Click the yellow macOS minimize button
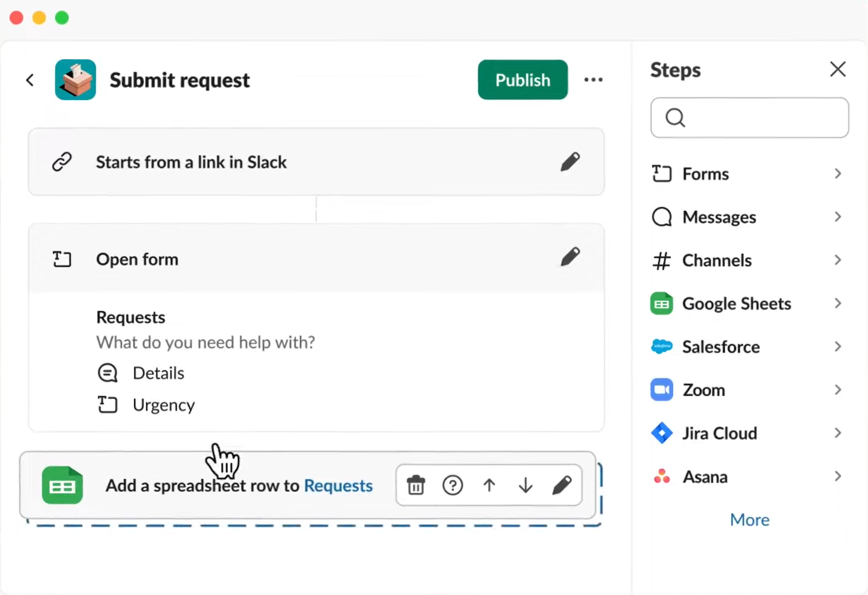 [x=39, y=18]
